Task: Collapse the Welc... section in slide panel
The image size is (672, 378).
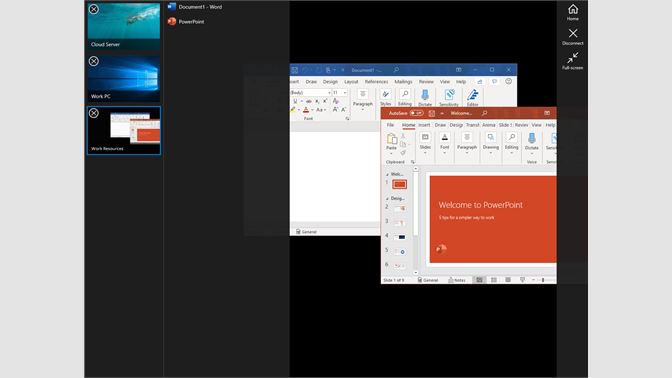Action: pos(387,174)
